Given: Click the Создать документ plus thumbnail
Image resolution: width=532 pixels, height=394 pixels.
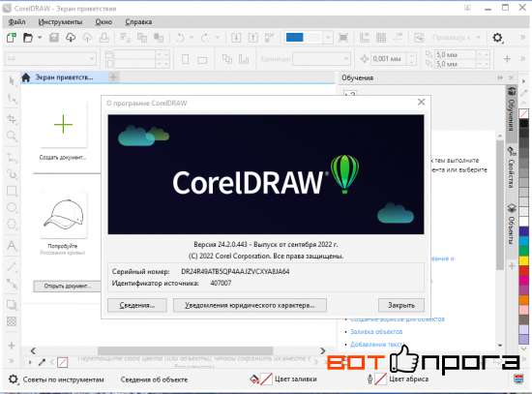Looking at the screenshot, I should pyautogui.click(x=63, y=124).
